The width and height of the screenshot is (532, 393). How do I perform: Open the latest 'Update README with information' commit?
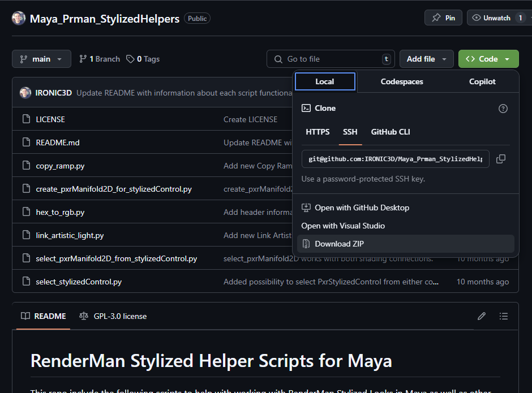click(185, 93)
